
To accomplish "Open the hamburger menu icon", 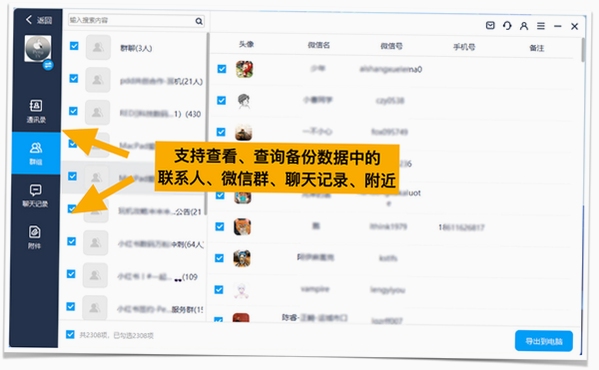I will (541, 26).
